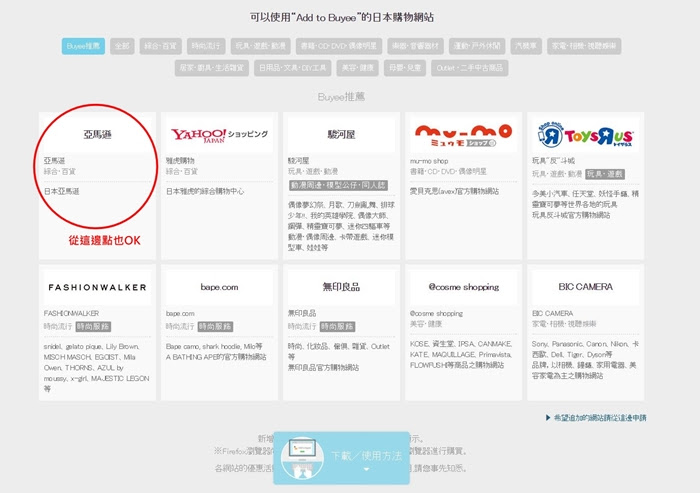Image resolution: width=700 pixels, height=493 pixels.
Task: Choose the 運動·戶外休閒 tab
Action: (477, 46)
